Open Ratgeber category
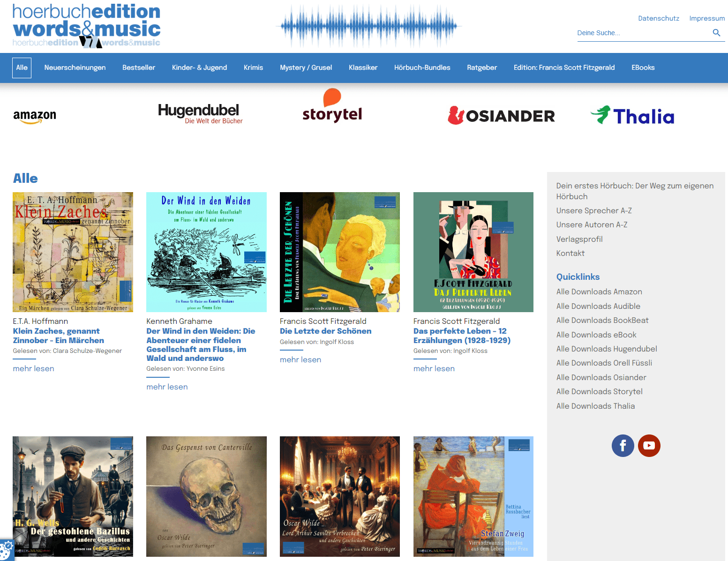The width and height of the screenshot is (728, 561). [482, 67]
